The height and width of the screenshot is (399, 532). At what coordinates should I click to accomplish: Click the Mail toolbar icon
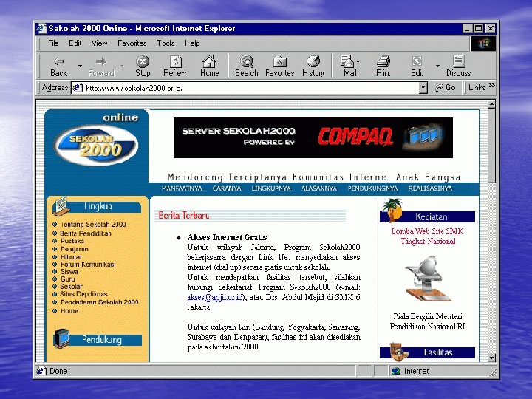click(x=349, y=66)
